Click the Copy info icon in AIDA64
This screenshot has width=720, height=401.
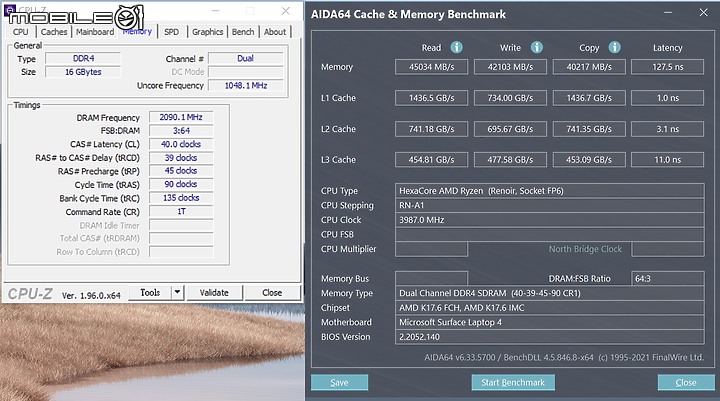615,47
